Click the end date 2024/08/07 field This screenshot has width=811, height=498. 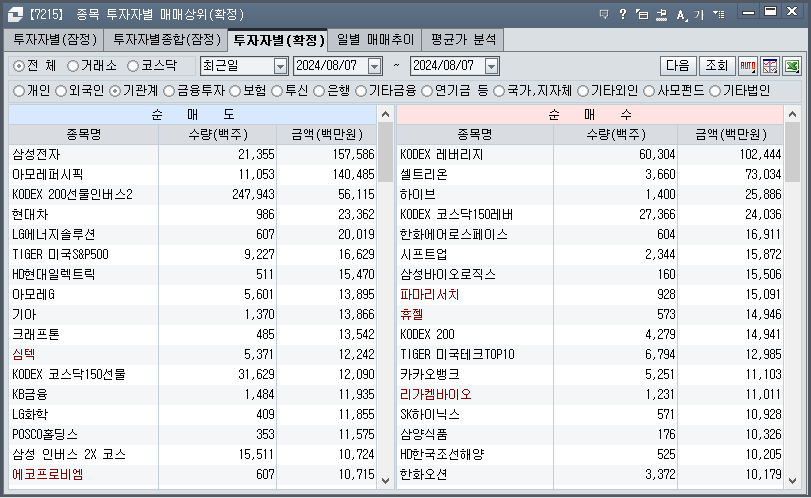[447, 66]
